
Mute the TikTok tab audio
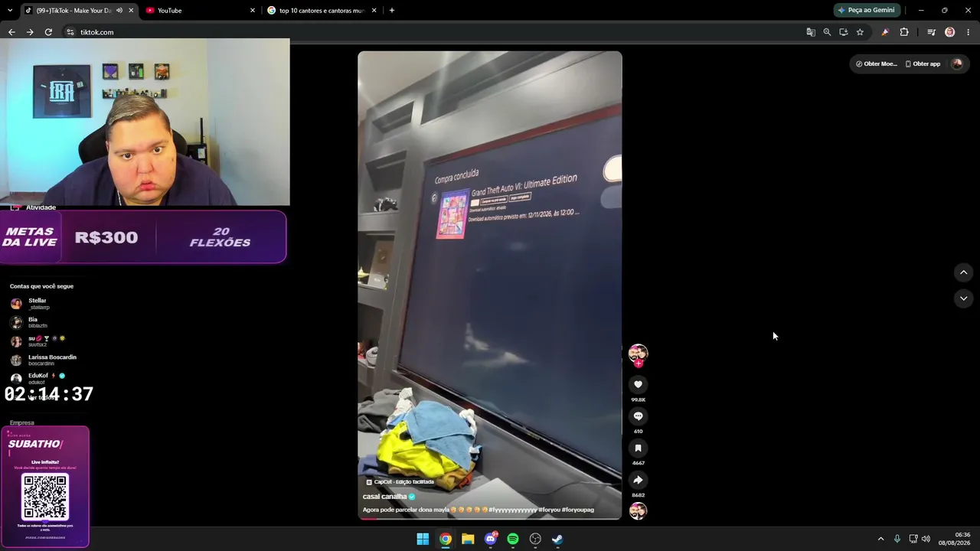point(119,11)
